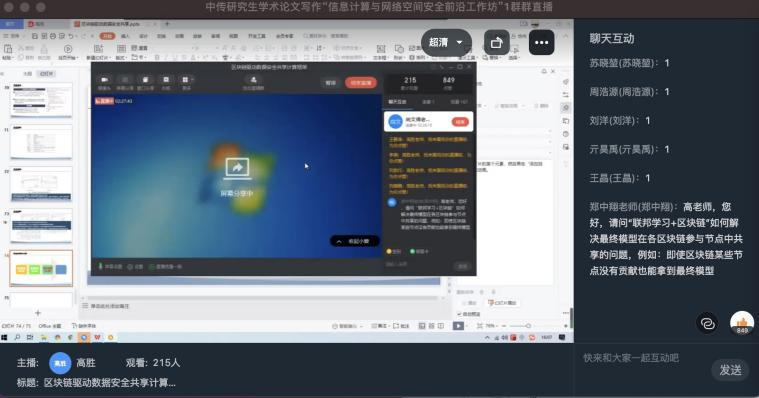Image resolution: width=759 pixels, height=398 pixels.
Task: Expand the 超清 video quality dropdown
Action: [446, 43]
